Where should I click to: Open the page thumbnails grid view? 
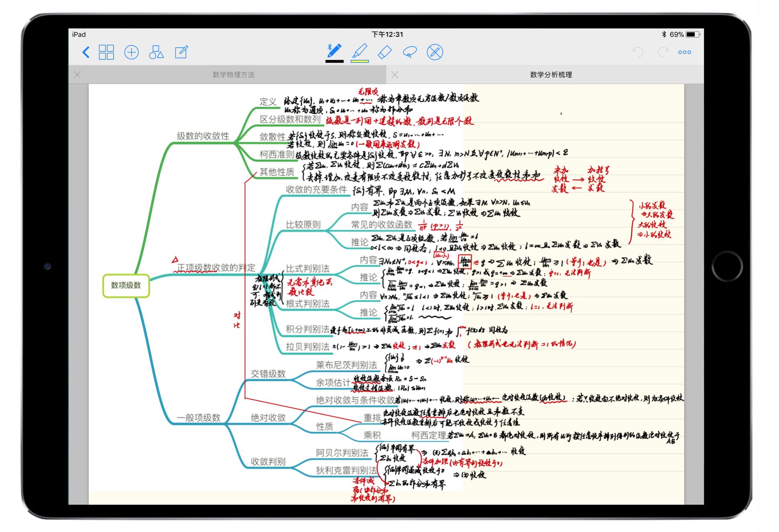click(x=106, y=52)
